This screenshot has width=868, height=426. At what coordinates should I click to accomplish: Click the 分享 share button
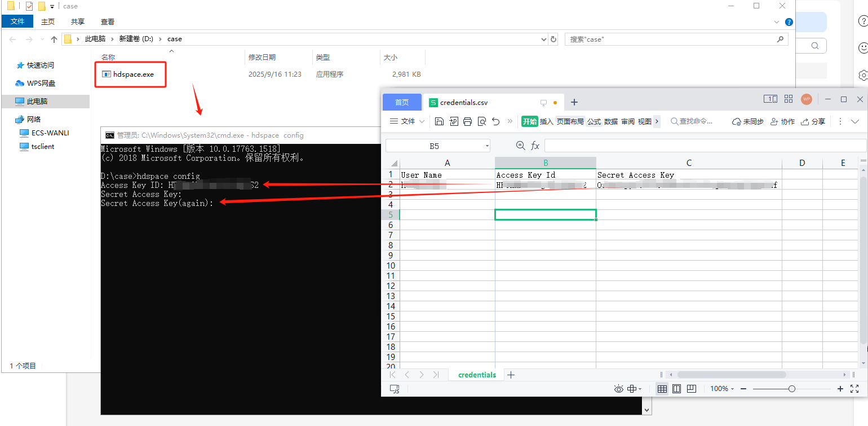click(813, 121)
